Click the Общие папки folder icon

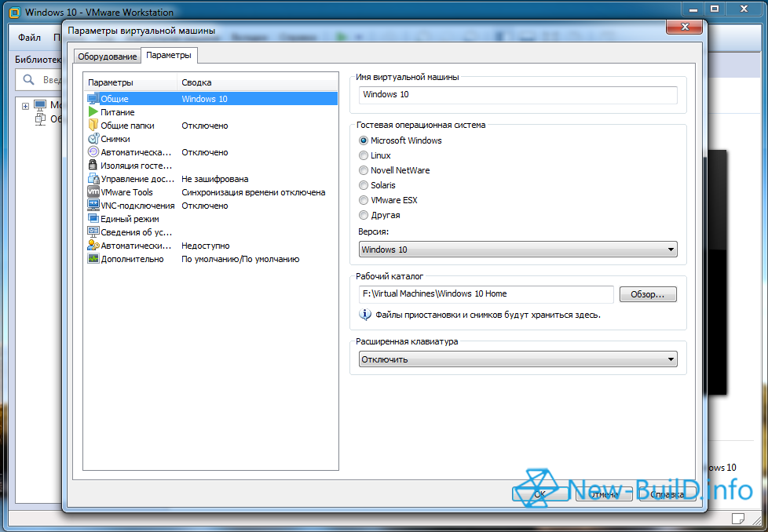[x=93, y=126]
